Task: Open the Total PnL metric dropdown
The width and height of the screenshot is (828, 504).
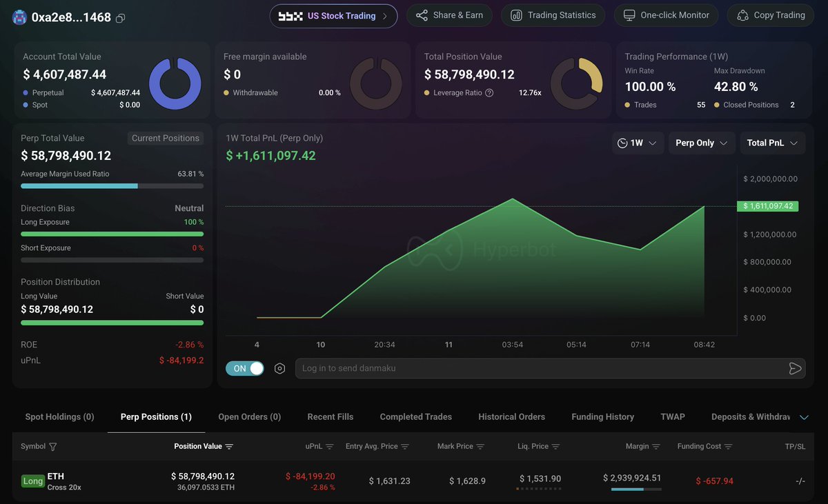Action: click(772, 143)
